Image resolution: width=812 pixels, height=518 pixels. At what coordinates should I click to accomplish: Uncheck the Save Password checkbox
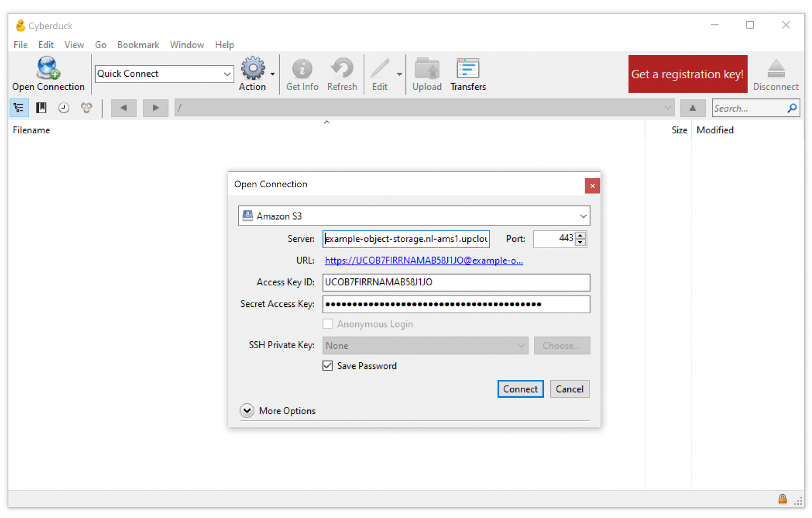click(x=328, y=366)
